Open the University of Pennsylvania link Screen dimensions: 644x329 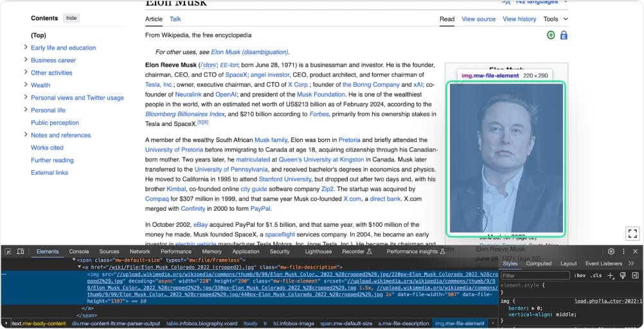[x=231, y=169]
